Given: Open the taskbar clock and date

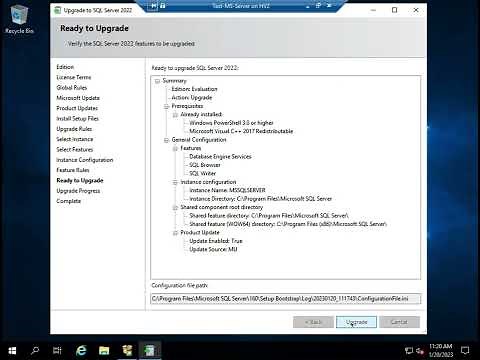Looking at the screenshot, I should point(441,350).
